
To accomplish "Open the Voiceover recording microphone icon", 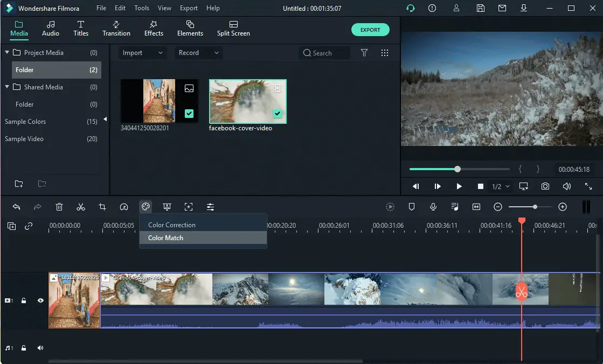I will tap(433, 207).
